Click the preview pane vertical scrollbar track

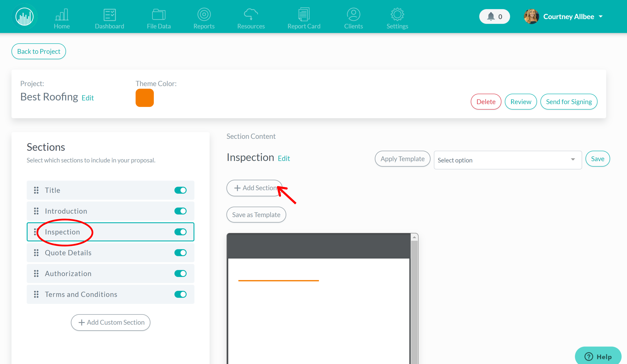click(414, 302)
